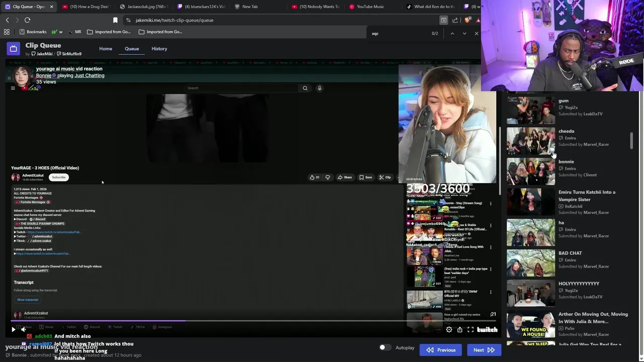Mute the clip with the speaker icon
This screenshot has height=362, width=644.
pyautogui.click(x=23, y=330)
